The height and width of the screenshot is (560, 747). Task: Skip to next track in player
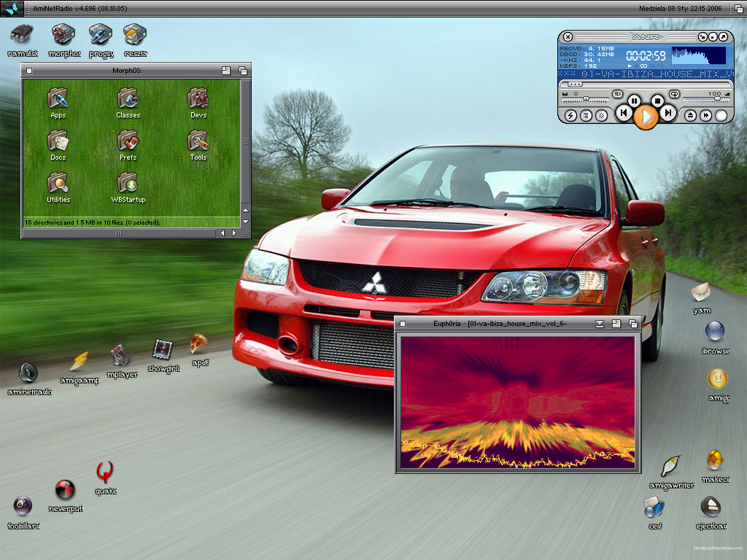click(668, 113)
